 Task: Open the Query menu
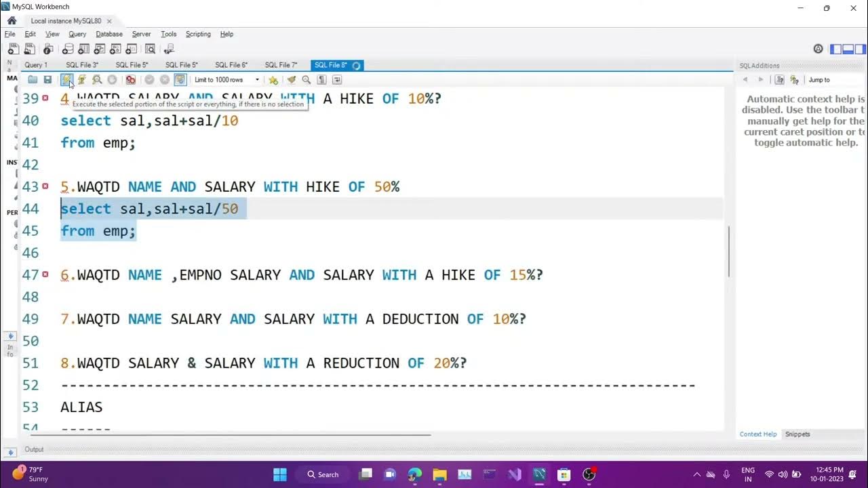77,34
